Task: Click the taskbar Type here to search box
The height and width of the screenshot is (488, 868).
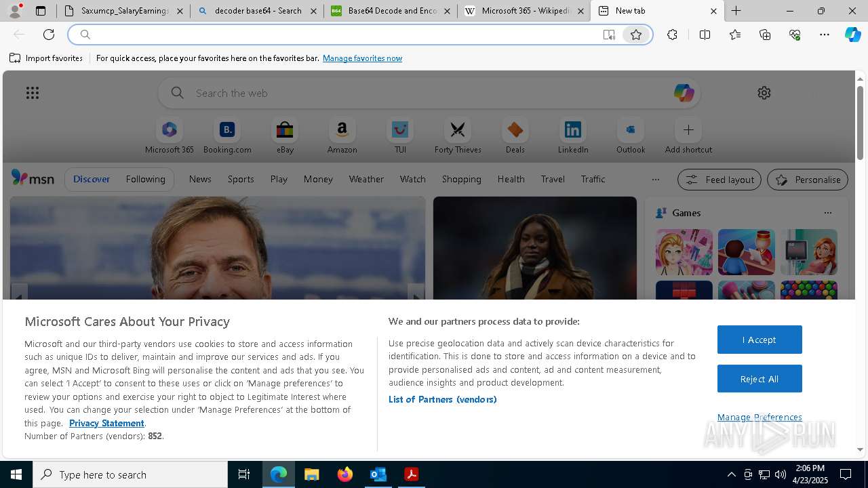Action: (130, 474)
